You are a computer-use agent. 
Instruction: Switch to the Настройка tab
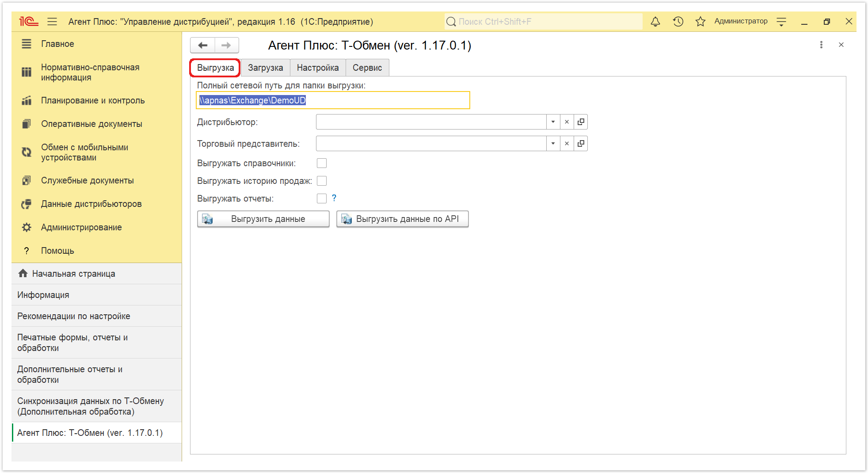pos(318,68)
